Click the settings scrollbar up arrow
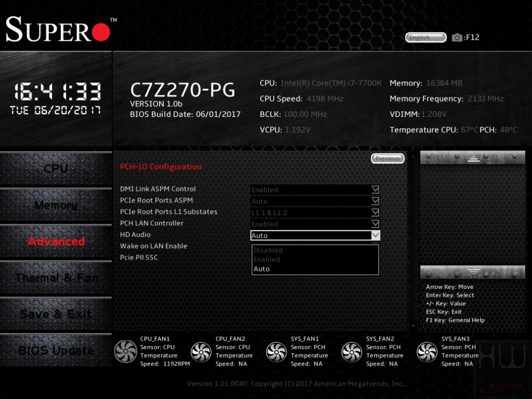532x399 pixels. point(413,156)
